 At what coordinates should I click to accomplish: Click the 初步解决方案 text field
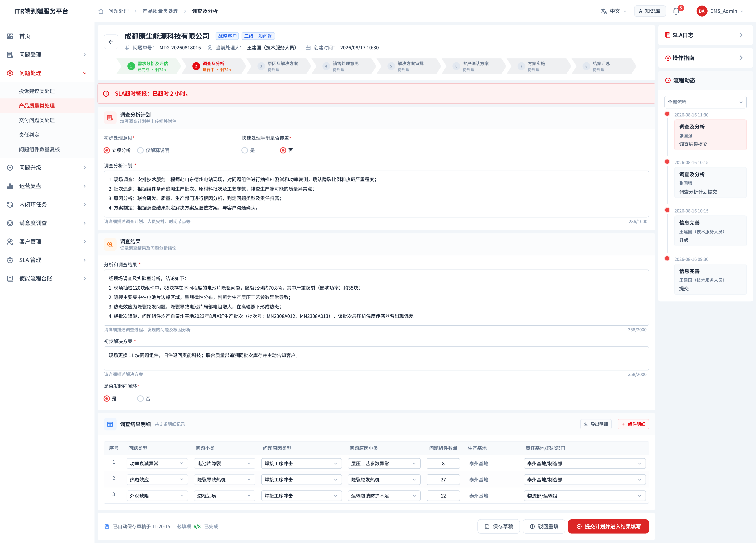point(376,358)
